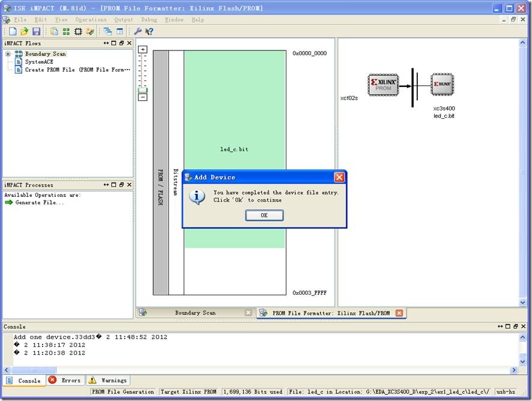Open the Output menu

tap(124, 20)
